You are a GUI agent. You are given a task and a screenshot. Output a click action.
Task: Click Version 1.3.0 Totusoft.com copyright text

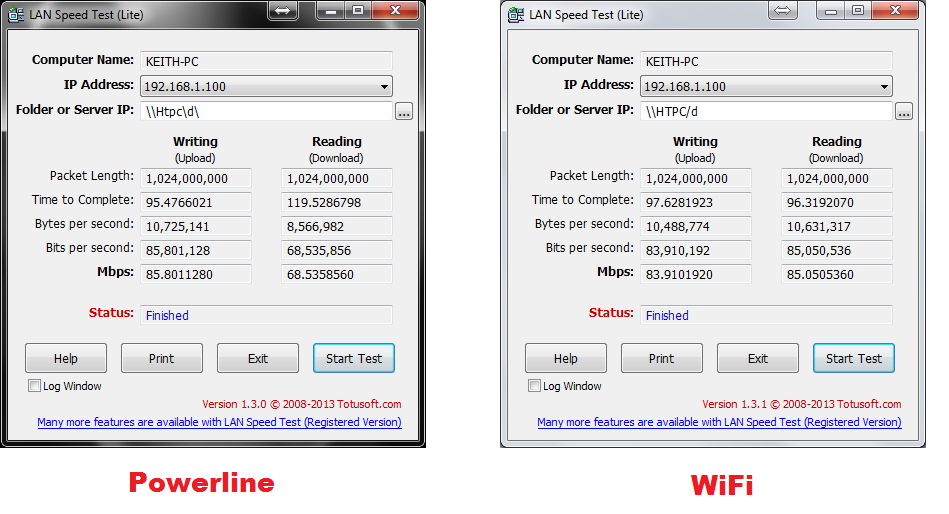click(x=301, y=404)
